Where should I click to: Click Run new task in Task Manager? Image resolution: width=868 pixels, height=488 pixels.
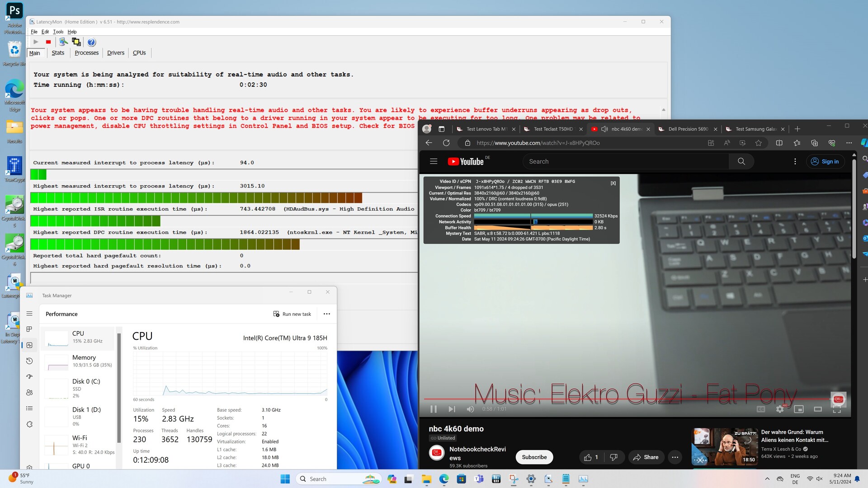[x=292, y=314]
